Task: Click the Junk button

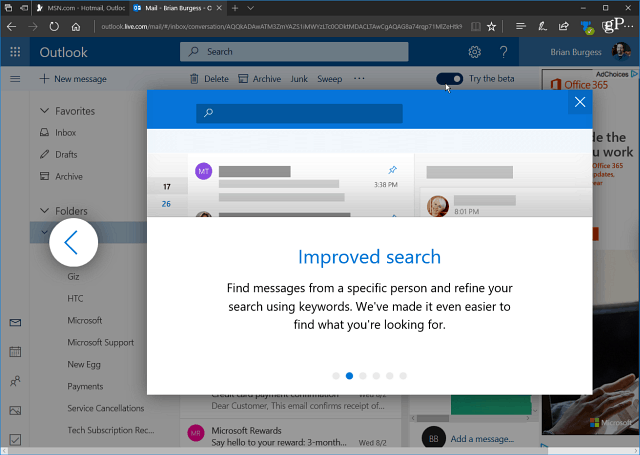Action: point(299,79)
